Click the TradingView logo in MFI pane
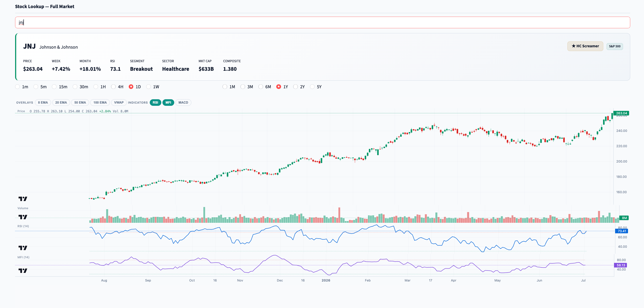 click(23, 271)
